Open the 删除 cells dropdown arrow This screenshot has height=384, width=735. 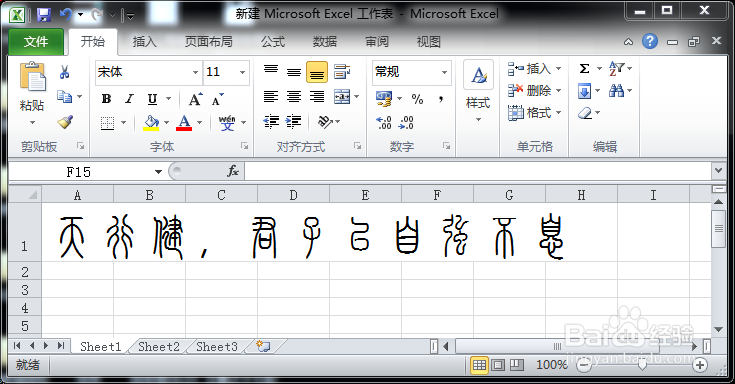[x=558, y=90]
